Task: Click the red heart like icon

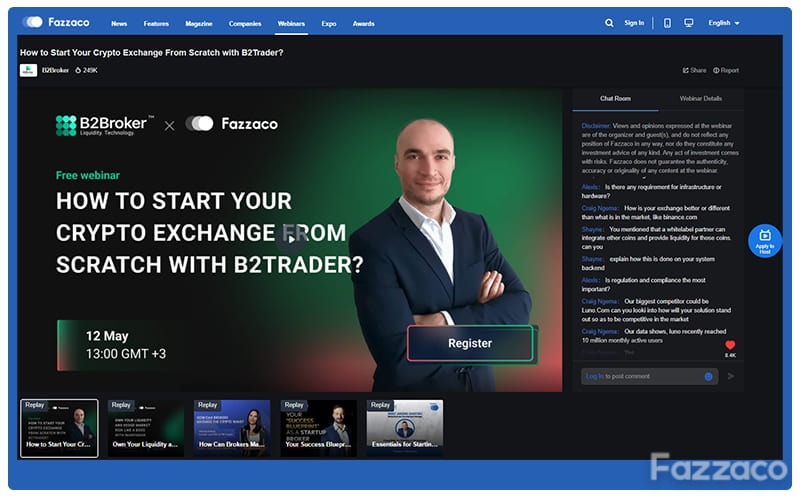Action: 730,345
